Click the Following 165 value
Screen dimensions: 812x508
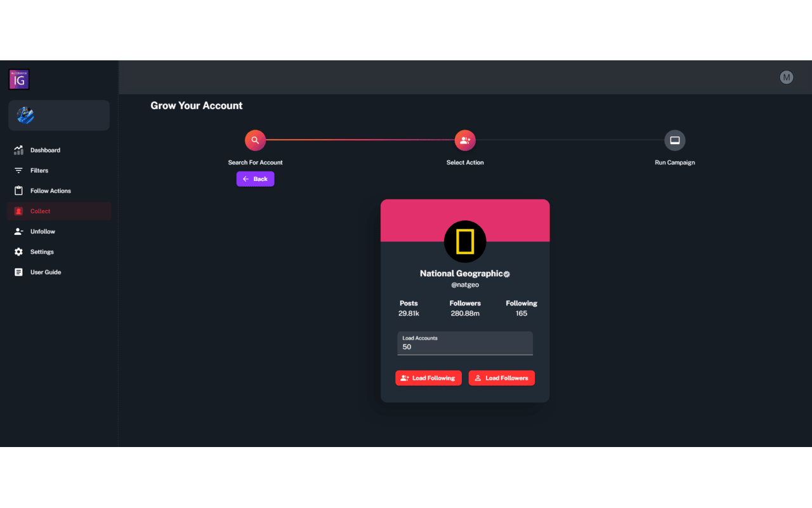coord(521,314)
